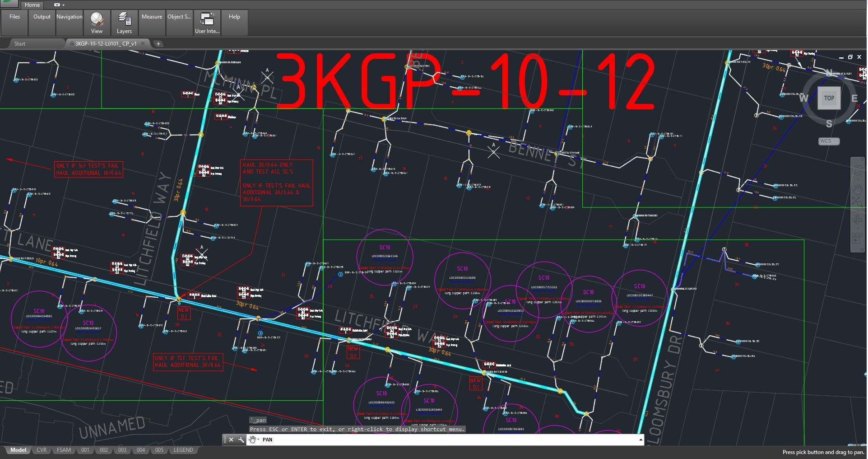Image resolution: width=868 pixels, height=459 pixels.
Task: Open the WCS coordinate system dropdown
Action: pyautogui.click(x=829, y=141)
